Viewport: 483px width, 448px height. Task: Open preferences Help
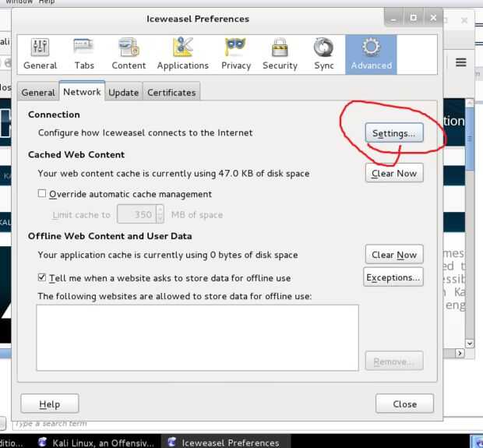coord(50,404)
